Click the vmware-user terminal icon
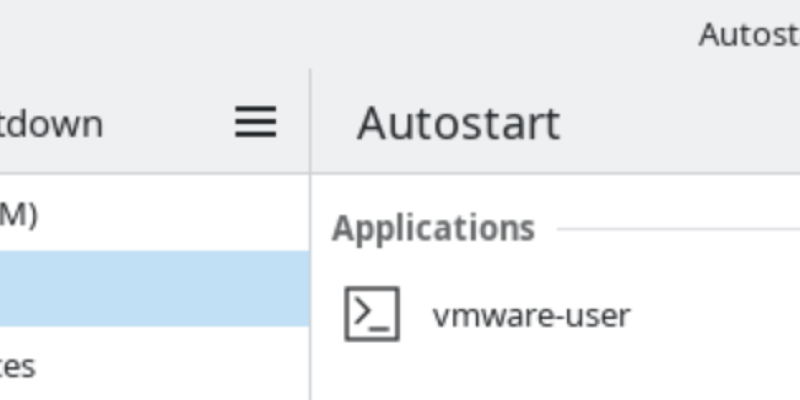Image resolution: width=800 pixels, height=400 pixels. point(372,314)
